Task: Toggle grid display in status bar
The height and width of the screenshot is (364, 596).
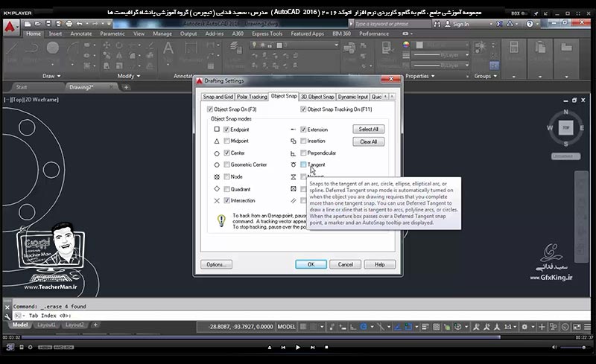Action: [303, 326]
